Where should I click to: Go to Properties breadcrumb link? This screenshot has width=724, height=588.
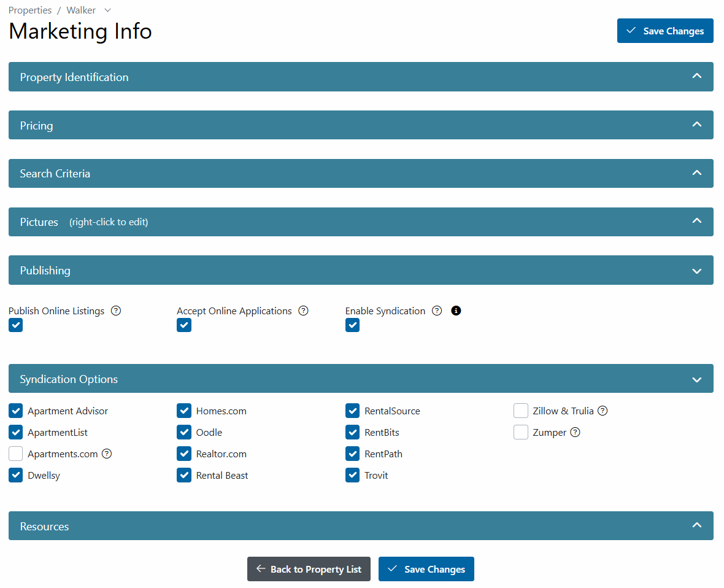(x=30, y=10)
